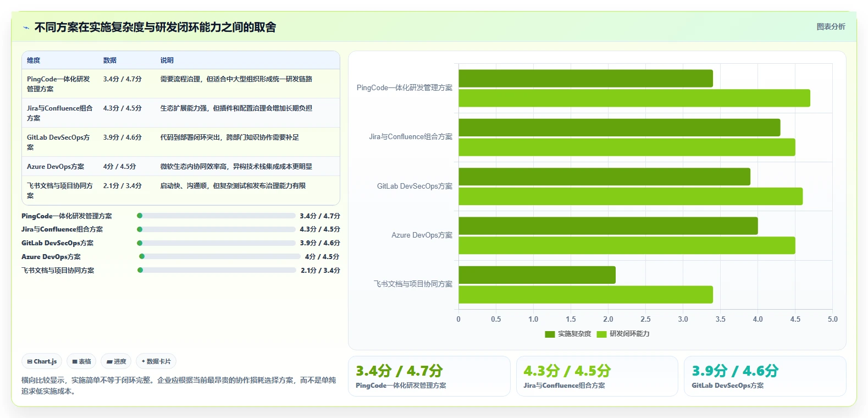Click GitLab DevSecOps dark green chart bar
The image size is (868, 418).
pyautogui.click(x=604, y=177)
